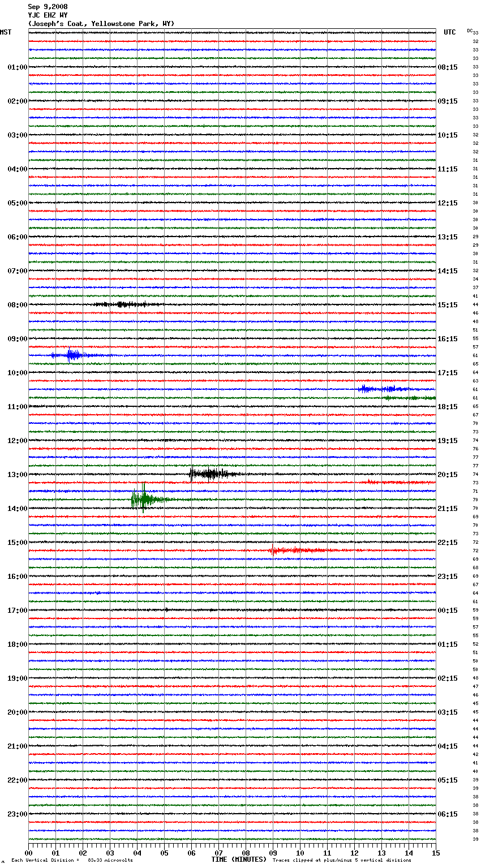Select the 13:00 MST time label

pos(18,475)
